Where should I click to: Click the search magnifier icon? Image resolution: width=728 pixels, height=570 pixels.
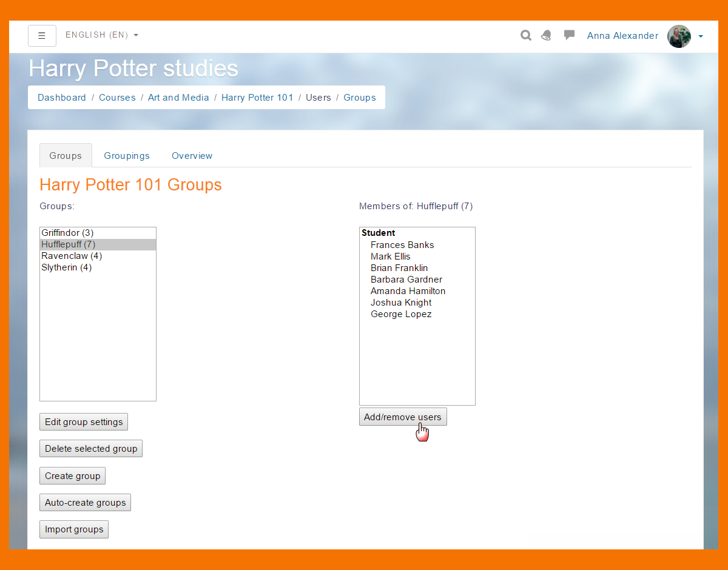coord(526,35)
